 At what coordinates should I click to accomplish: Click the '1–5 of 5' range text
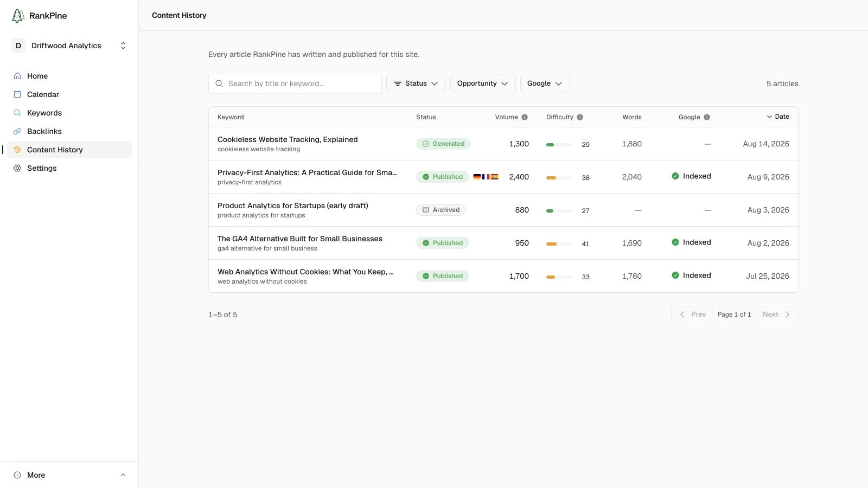(x=223, y=314)
